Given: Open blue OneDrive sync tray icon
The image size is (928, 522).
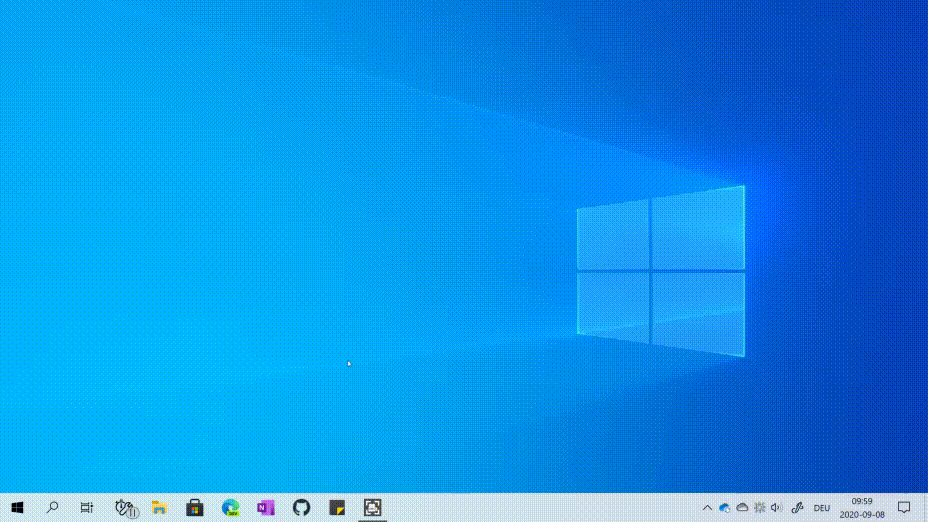Looking at the screenshot, I should 724,508.
